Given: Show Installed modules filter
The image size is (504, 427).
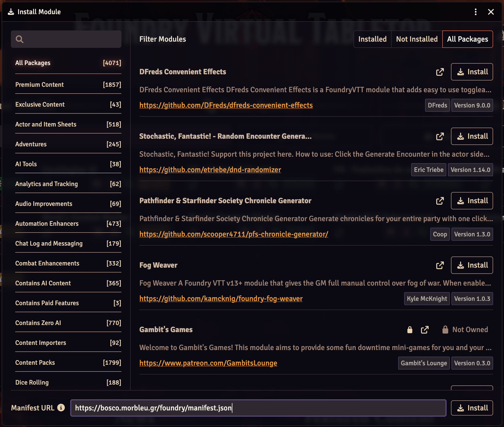Looking at the screenshot, I should (x=372, y=39).
